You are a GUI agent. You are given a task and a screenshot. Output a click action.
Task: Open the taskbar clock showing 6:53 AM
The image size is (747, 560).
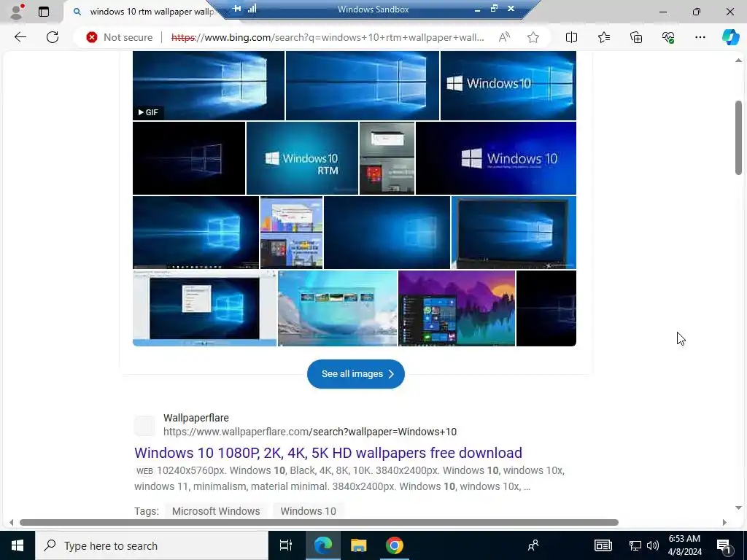pos(684,545)
